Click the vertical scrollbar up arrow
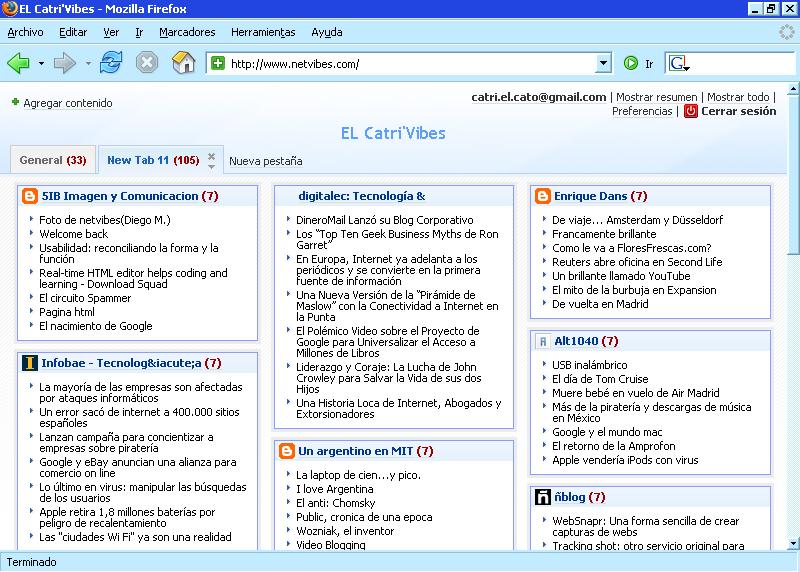The height and width of the screenshot is (572, 800). click(x=793, y=89)
